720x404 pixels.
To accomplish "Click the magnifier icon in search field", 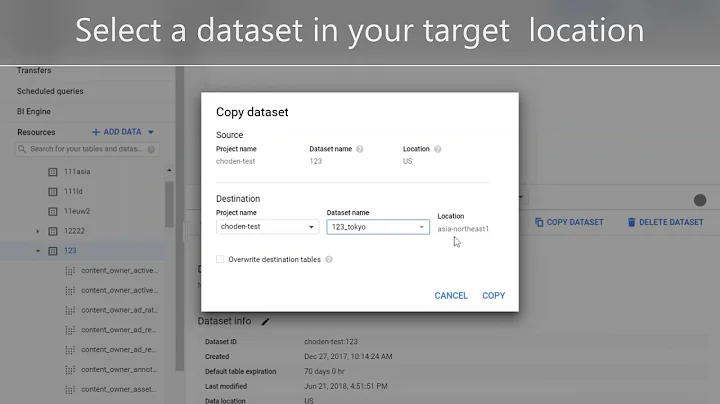I will click(x=22, y=149).
